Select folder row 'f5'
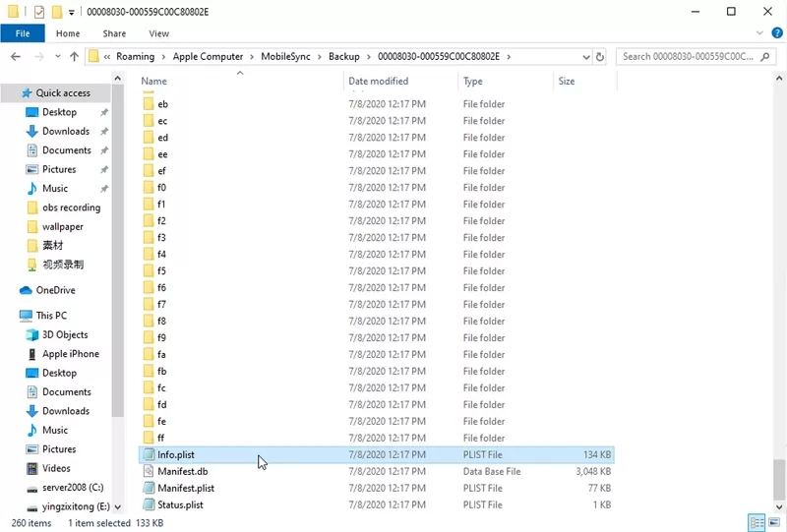This screenshot has height=532, width=787. click(x=377, y=271)
